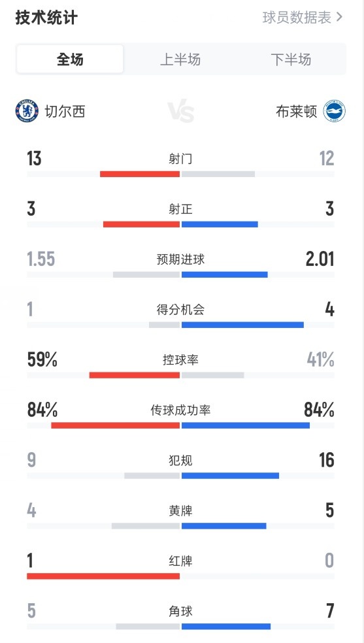
Task: Click the blue 射正 bar for Brighton
Action: click(220, 224)
